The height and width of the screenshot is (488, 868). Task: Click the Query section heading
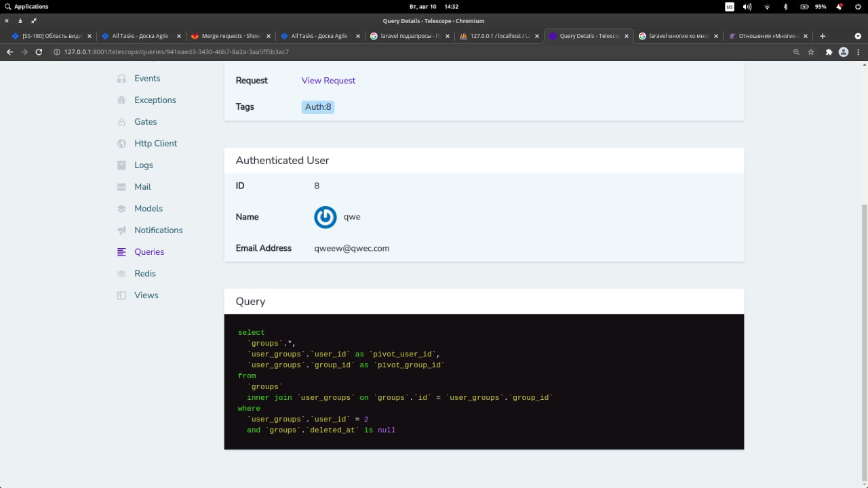(x=250, y=302)
